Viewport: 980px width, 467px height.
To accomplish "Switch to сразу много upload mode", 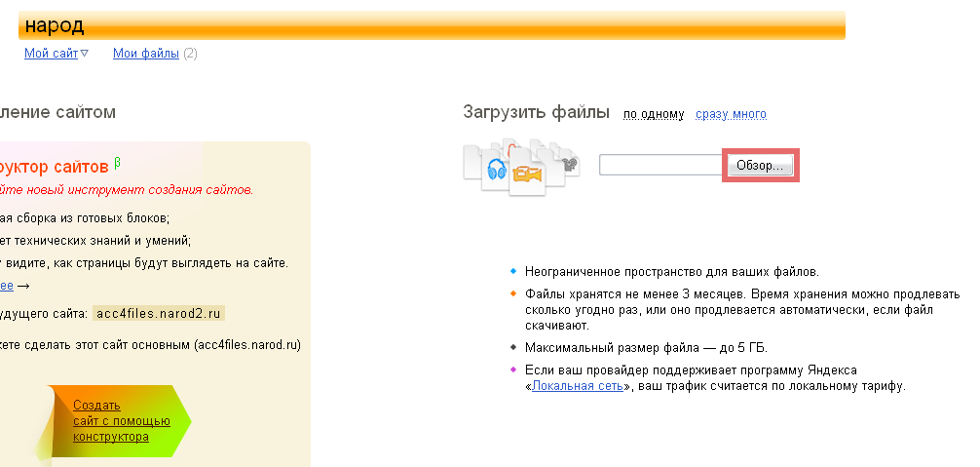I will pos(731,114).
